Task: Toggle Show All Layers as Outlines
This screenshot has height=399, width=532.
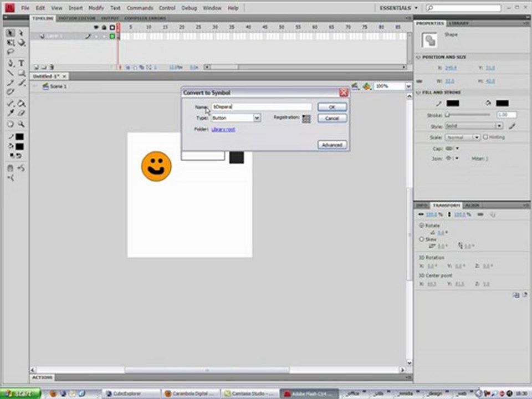Action: point(112,27)
